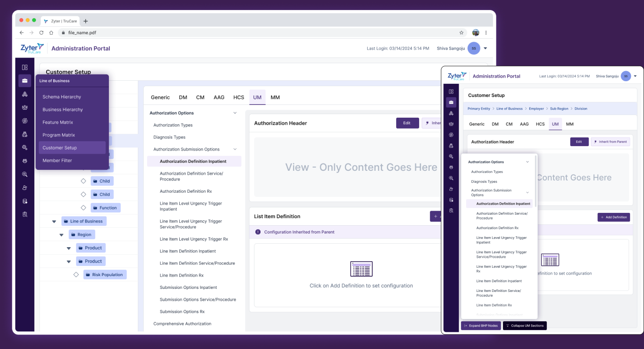This screenshot has width=644, height=349.
Task: Click SS user avatar in browser window
Action: pyautogui.click(x=474, y=48)
